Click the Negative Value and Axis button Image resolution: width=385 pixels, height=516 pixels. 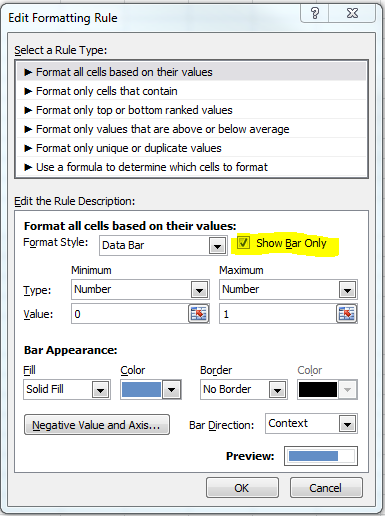pos(97,425)
